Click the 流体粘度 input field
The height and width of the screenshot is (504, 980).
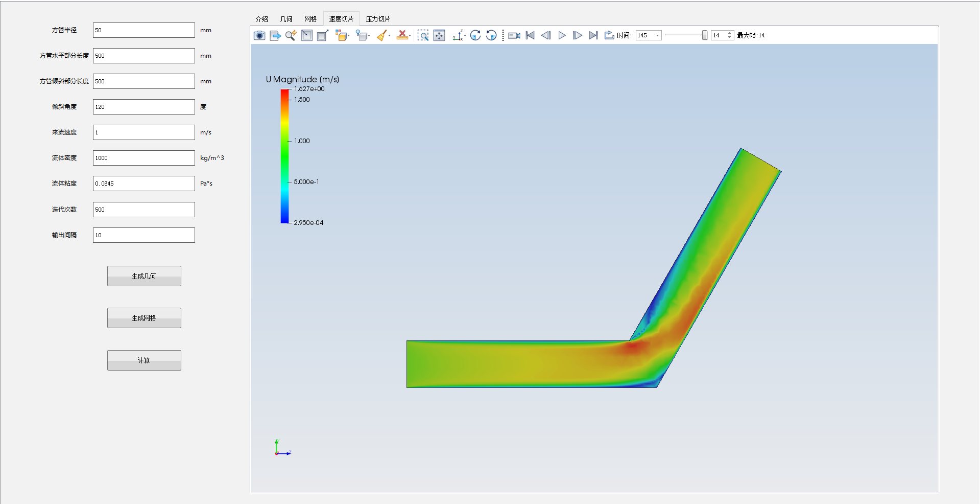tap(144, 184)
